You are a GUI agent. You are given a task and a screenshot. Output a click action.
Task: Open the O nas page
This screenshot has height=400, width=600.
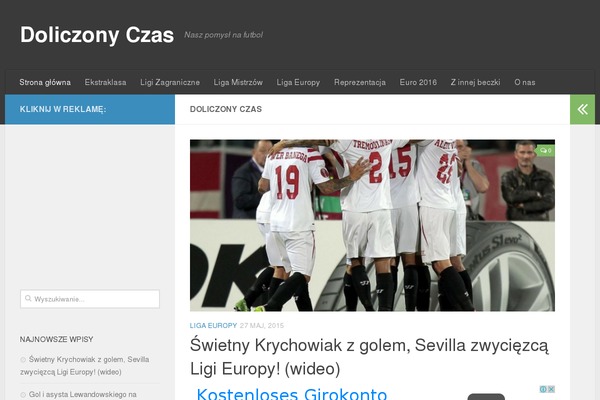coord(525,82)
